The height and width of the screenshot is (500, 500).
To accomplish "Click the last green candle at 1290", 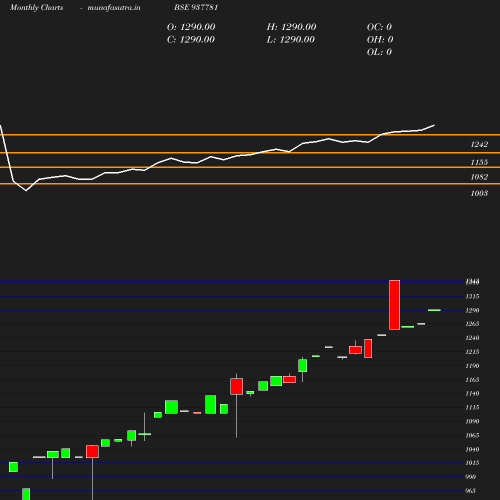I will pos(434,310).
